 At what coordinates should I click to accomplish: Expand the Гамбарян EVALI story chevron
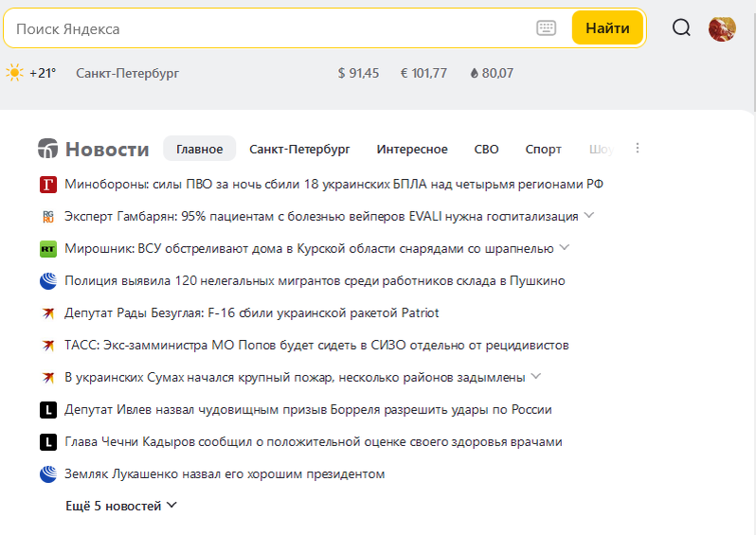click(588, 215)
